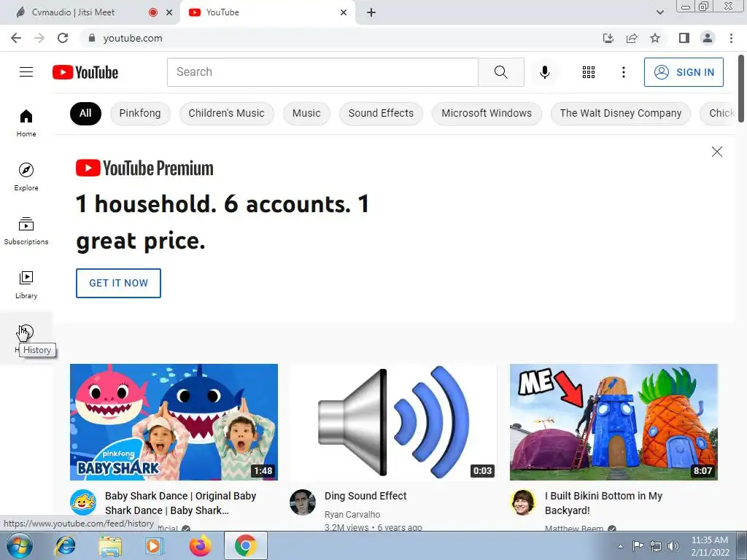Image resolution: width=747 pixels, height=560 pixels.
Task: Open the taskbar clock and date
Action: pyautogui.click(x=710, y=546)
